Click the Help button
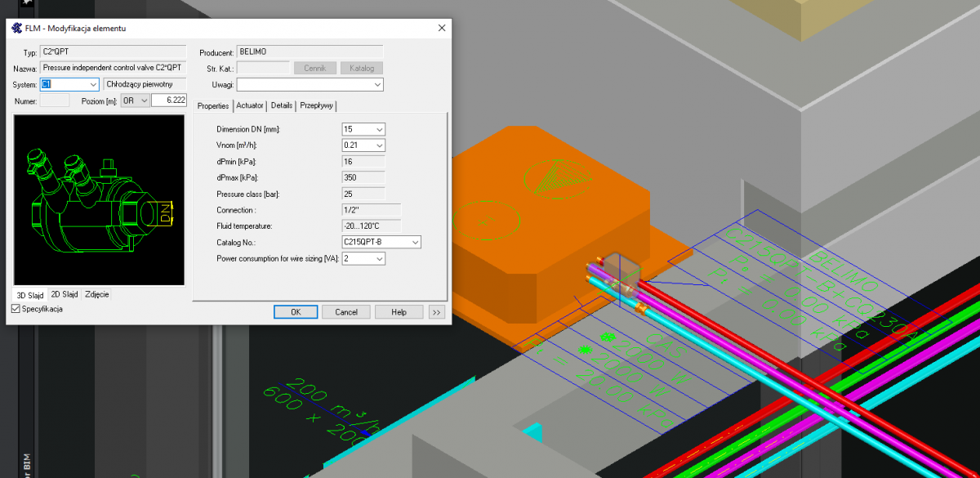Image resolution: width=980 pixels, height=478 pixels. coord(399,312)
